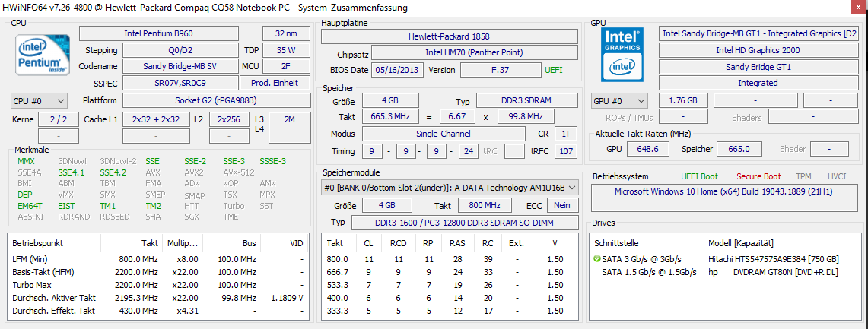Click the GPU clock value 648.6
The width and height of the screenshot is (868, 329).
(x=647, y=149)
